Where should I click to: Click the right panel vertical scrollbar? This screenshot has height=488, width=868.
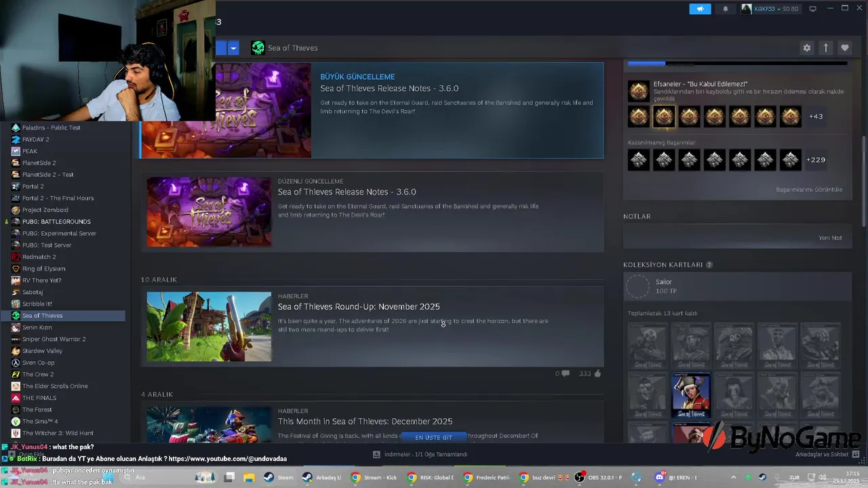pyautogui.click(x=863, y=182)
